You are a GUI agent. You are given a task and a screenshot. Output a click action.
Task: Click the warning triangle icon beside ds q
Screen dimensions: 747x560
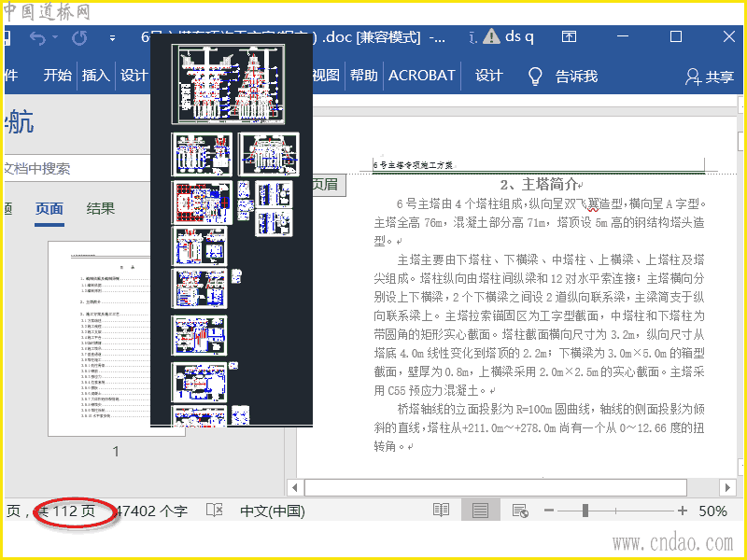491,36
